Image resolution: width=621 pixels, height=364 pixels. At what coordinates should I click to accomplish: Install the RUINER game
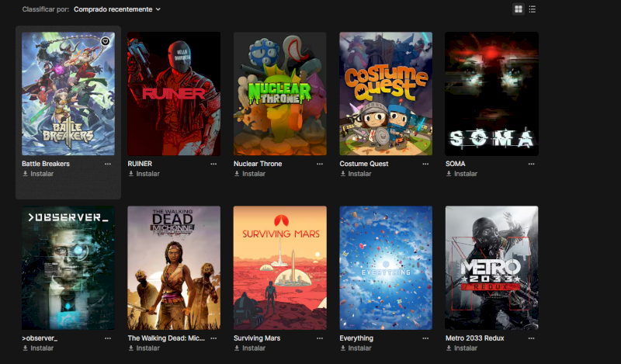pyautogui.click(x=144, y=174)
